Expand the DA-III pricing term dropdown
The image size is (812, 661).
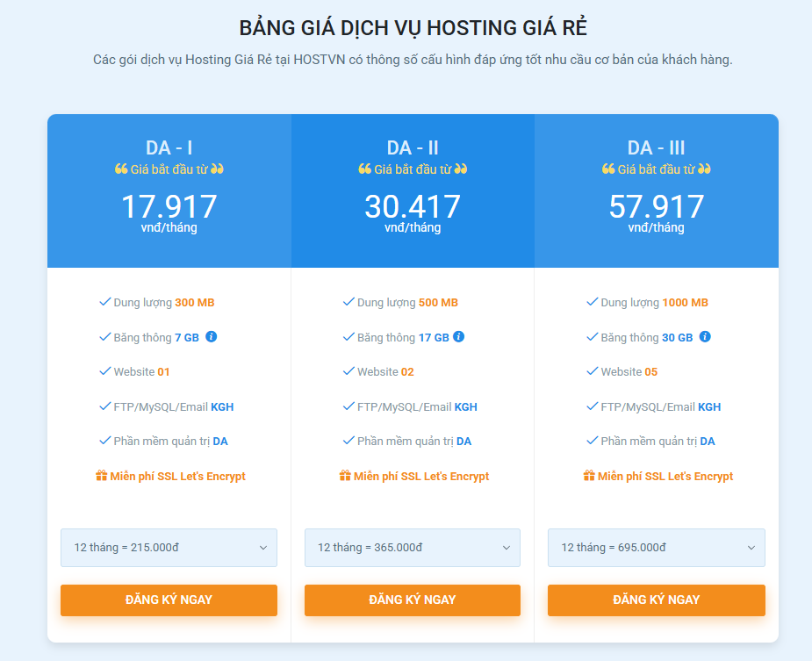pos(656,547)
